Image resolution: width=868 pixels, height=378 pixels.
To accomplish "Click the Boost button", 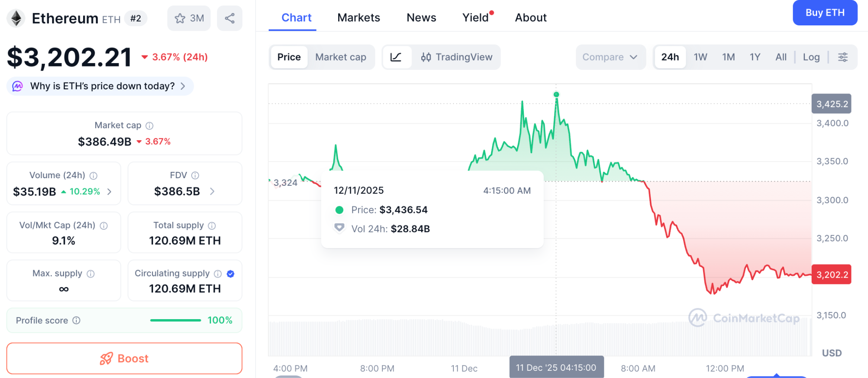I will coord(124,359).
